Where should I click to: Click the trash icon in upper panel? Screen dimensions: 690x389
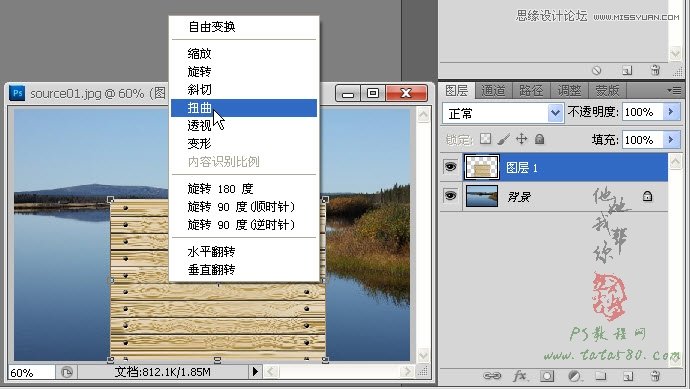(x=655, y=70)
